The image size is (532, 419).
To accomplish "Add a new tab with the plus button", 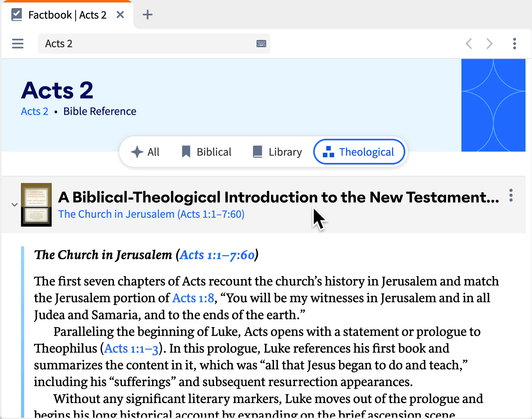I will coord(147,15).
